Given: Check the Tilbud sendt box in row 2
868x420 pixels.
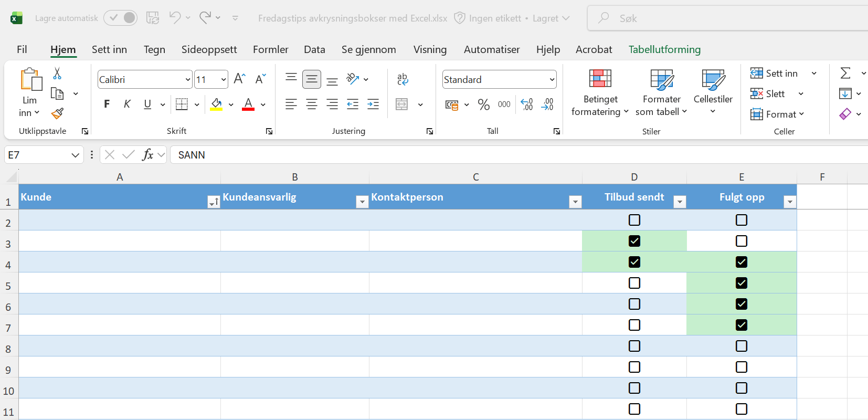Looking at the screenshot, I should coord(634,220).
